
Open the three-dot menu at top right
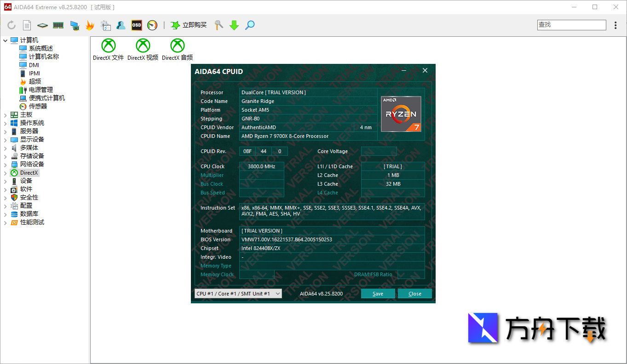[x=615, y=25]
